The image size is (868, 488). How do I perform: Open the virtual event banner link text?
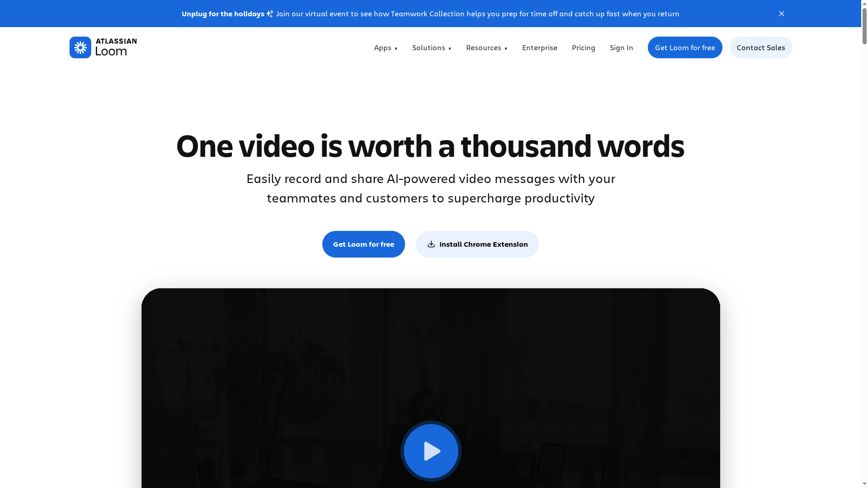(477, 14)
